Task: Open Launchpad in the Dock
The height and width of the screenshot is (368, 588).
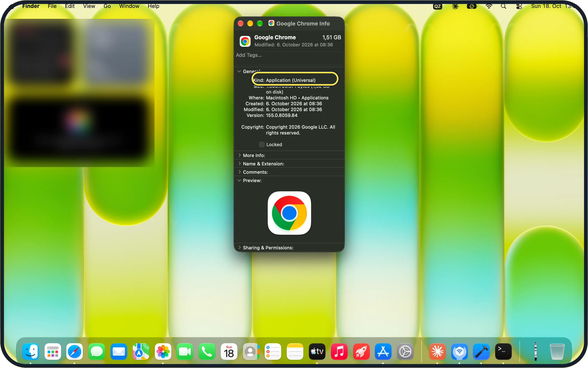Action: tap(53, 352)
